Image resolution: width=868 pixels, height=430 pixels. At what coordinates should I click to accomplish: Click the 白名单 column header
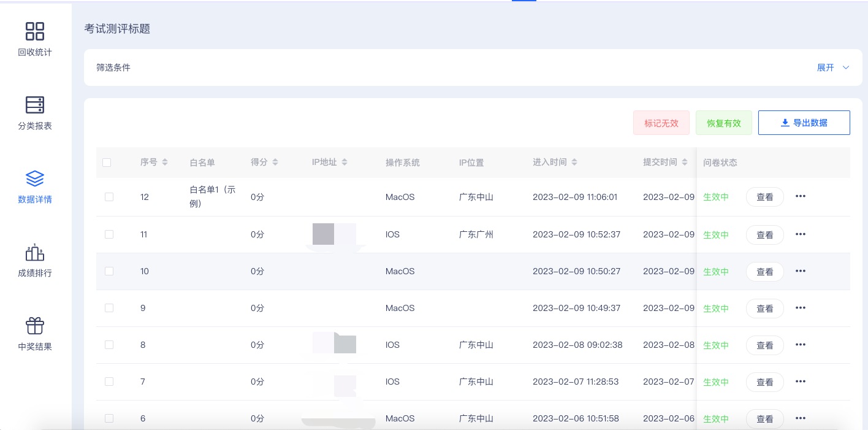point(202,163)
